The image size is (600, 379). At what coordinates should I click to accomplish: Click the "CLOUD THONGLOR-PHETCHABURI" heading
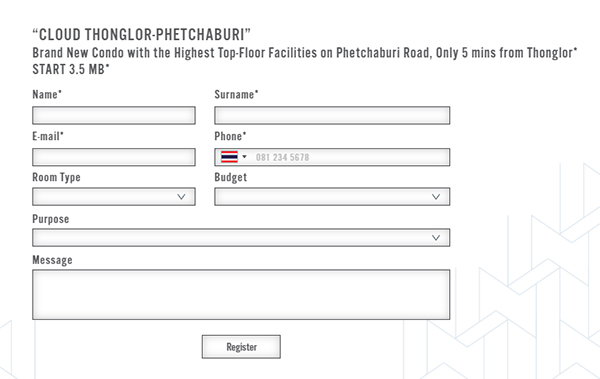click(x=142, y=35)
